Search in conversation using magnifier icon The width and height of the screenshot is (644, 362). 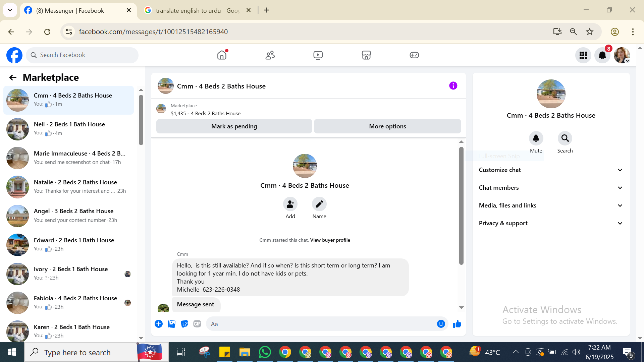click(565, 138)
